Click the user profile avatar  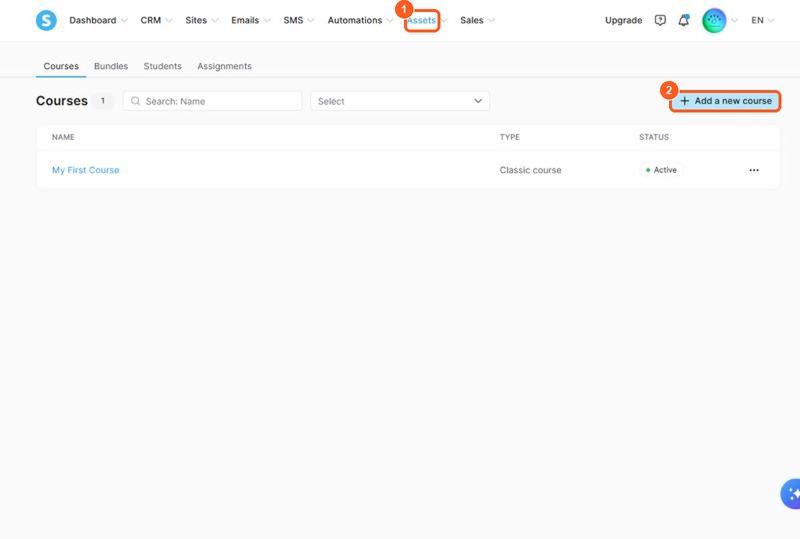(x=714, y=20)
